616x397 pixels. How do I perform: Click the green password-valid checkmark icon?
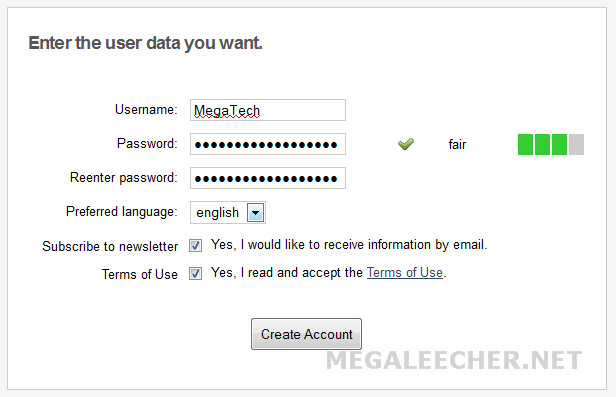(x=406, y=144)
